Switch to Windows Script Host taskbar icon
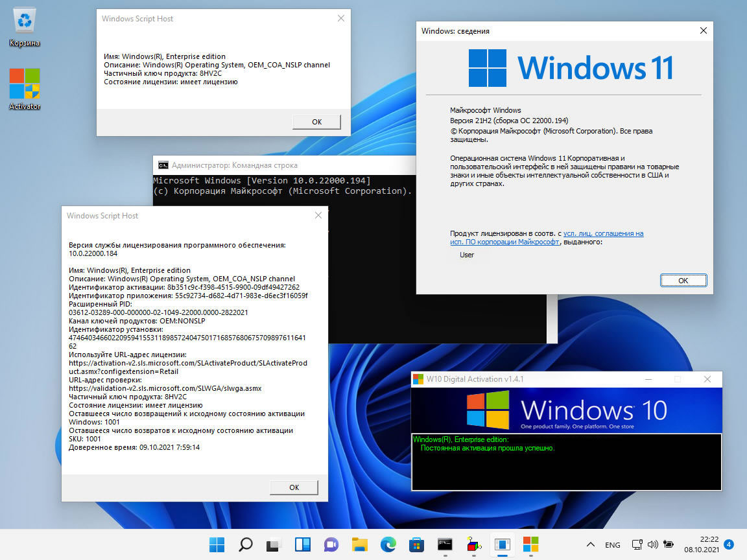The height and width of the screenshot is (560, 747). tap(473, 544)
